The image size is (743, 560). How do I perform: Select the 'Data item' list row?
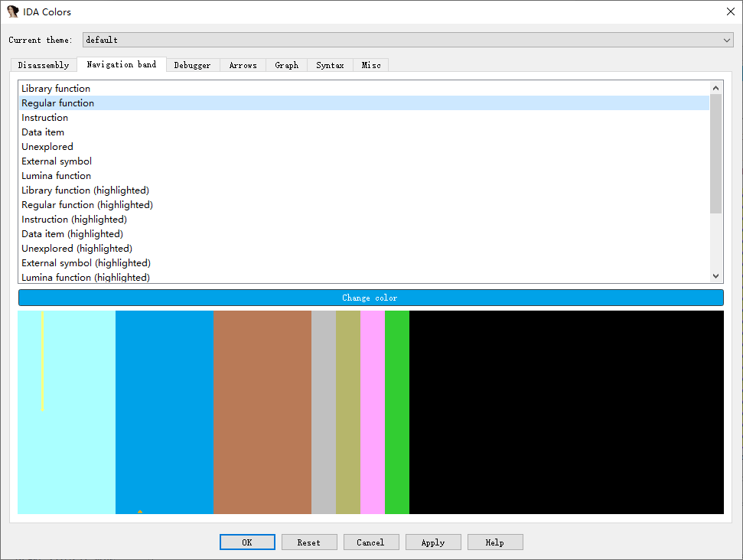364,132
